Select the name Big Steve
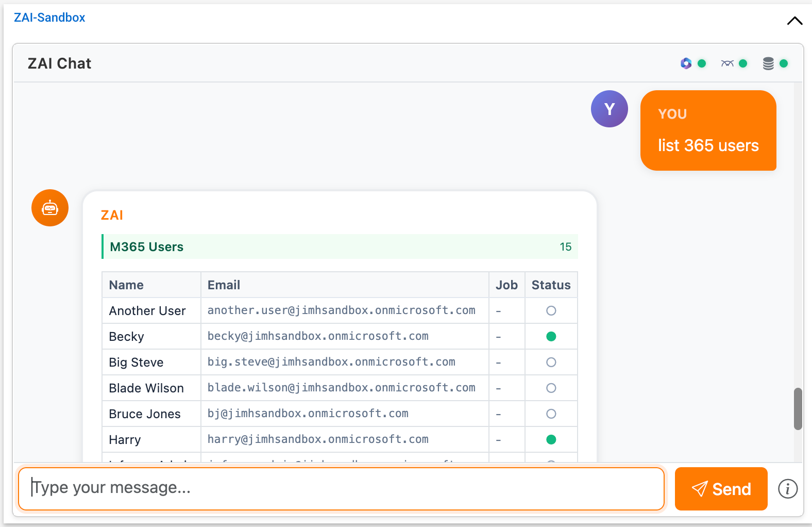 point(136,363)
